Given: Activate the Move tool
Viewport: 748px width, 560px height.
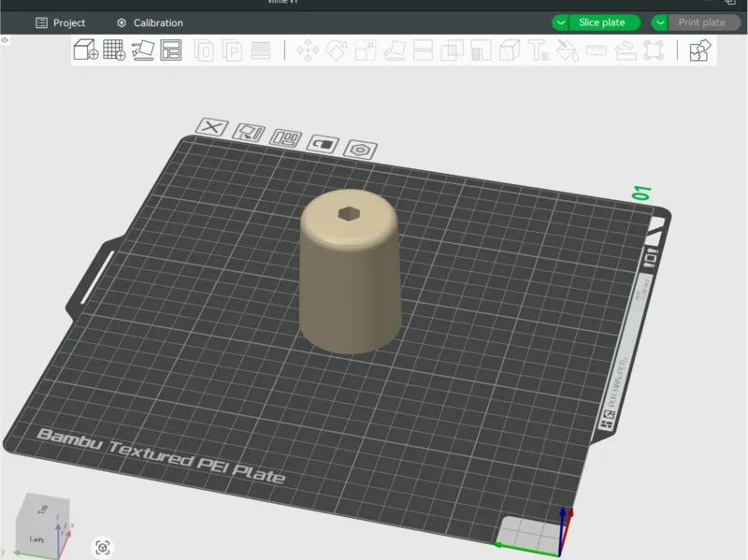Looking at the screenshot, I should (x=308, y=50).
